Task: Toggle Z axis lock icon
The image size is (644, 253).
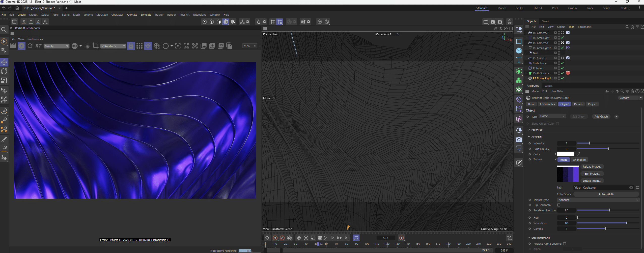Action: point(38,22)
